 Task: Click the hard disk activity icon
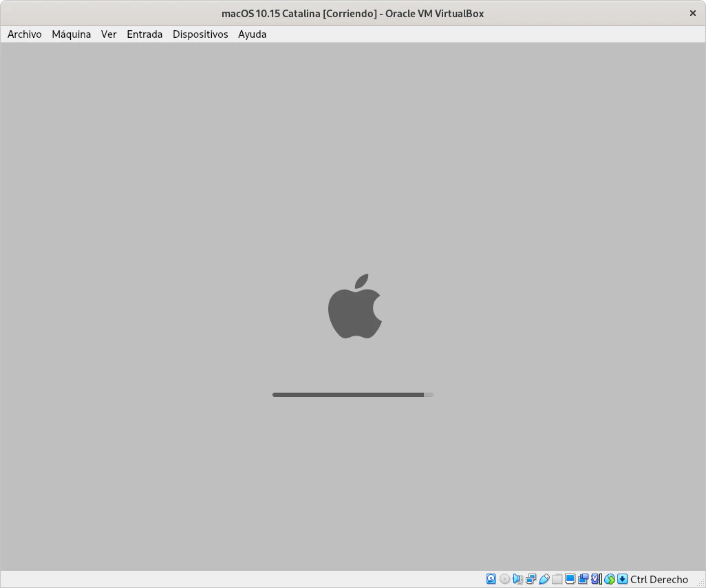tap(491, 579)
